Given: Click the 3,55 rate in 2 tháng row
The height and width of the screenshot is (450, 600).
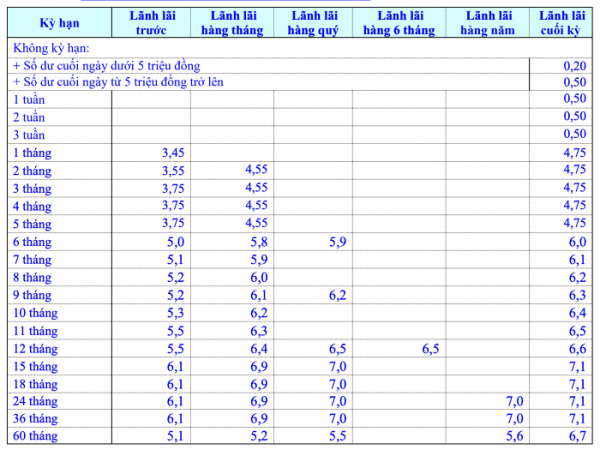Looking at the screenshot, I should tap(173, 171).
